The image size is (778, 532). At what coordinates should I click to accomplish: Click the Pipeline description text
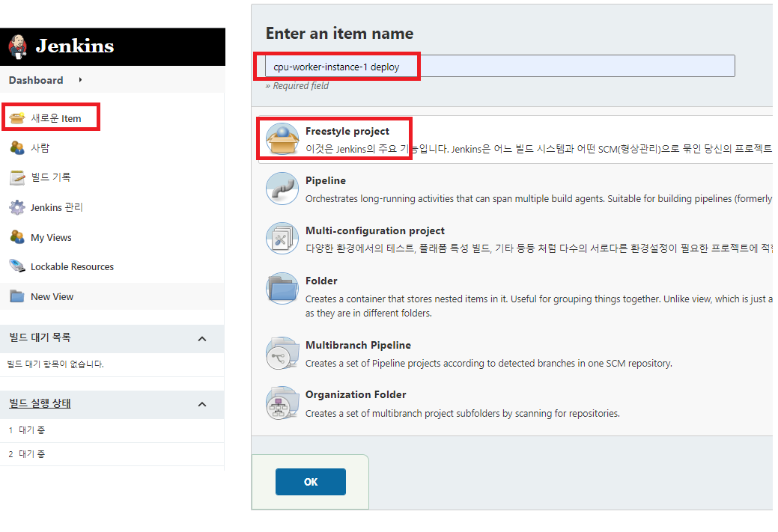click(539, 199)
